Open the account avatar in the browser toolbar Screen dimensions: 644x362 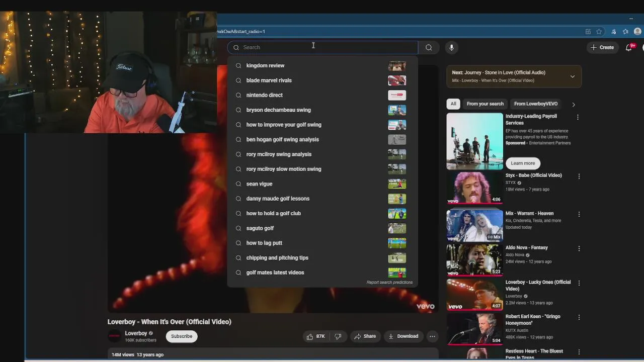637,31
